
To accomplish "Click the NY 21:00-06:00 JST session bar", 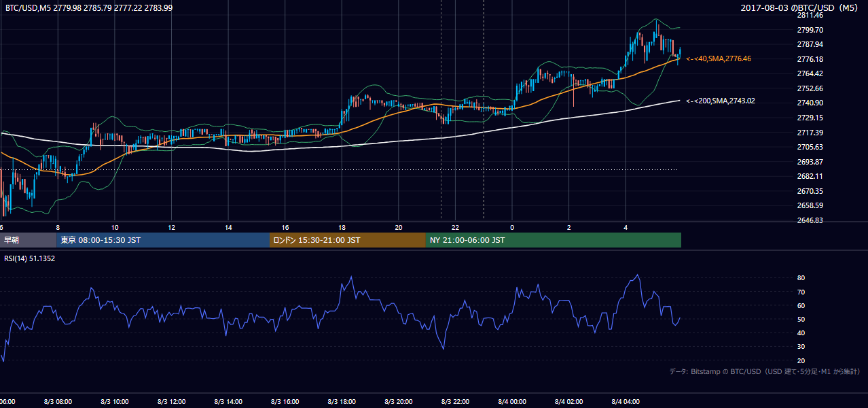I will pos(554,240).
